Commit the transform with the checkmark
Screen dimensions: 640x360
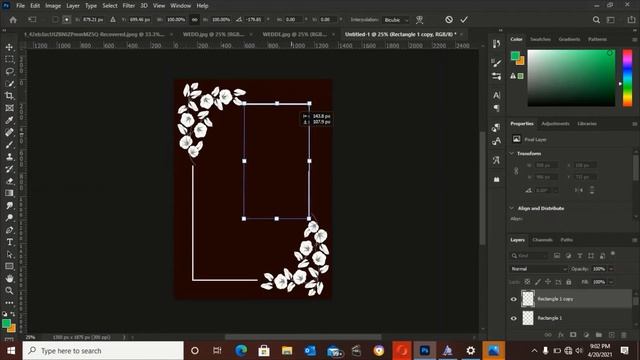coord(464,20)
